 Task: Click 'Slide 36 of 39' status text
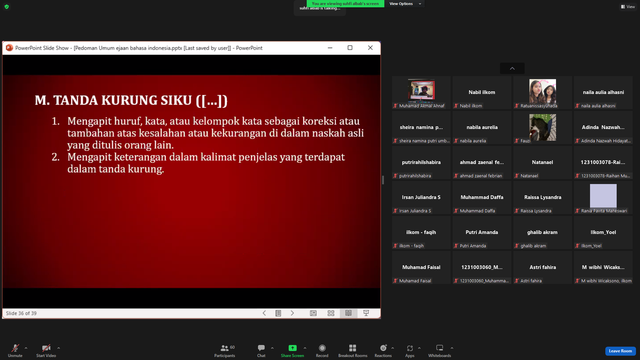21,313
